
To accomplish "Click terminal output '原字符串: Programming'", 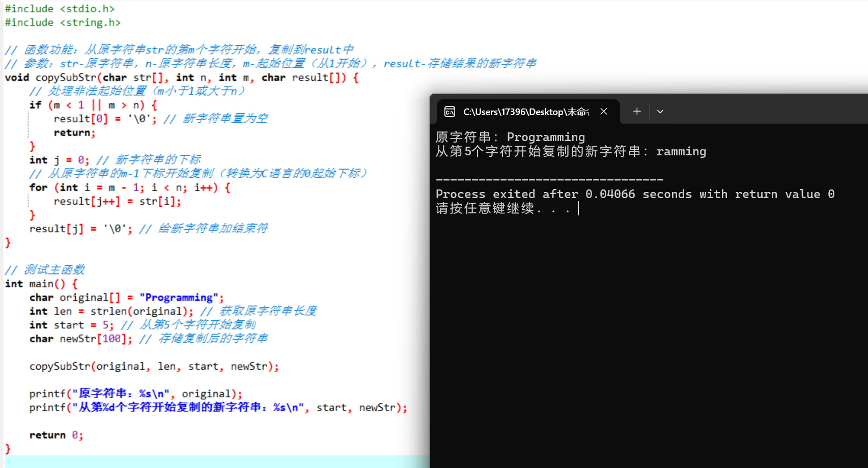I will (x=510, y=137).
